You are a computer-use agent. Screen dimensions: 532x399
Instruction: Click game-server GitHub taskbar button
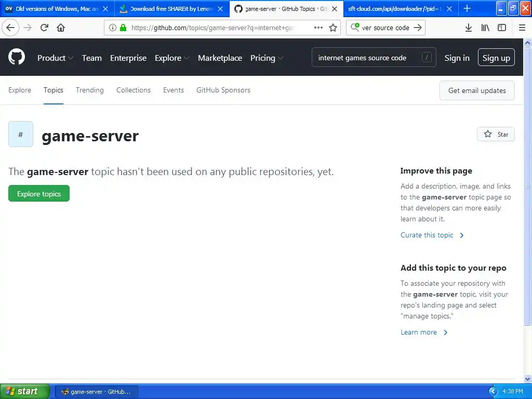[x=96, y=392]
